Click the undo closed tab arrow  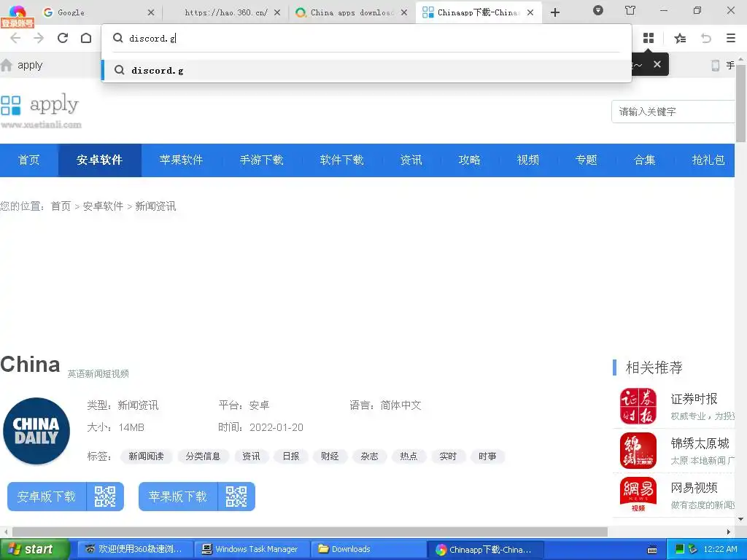click(706, 38)
